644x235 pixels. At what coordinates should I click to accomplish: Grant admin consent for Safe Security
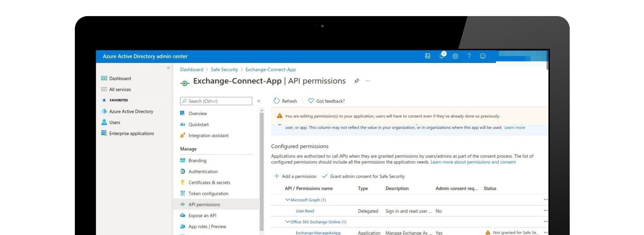(363, 176)
